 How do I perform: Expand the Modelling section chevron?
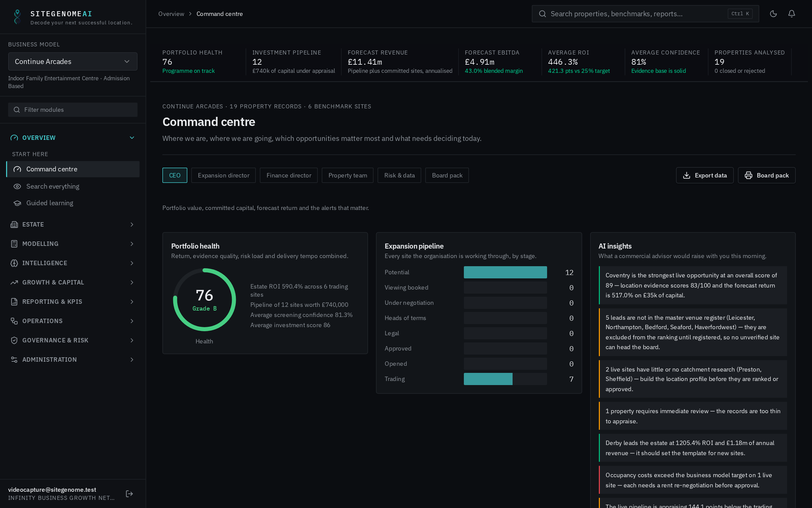[132, 244]
